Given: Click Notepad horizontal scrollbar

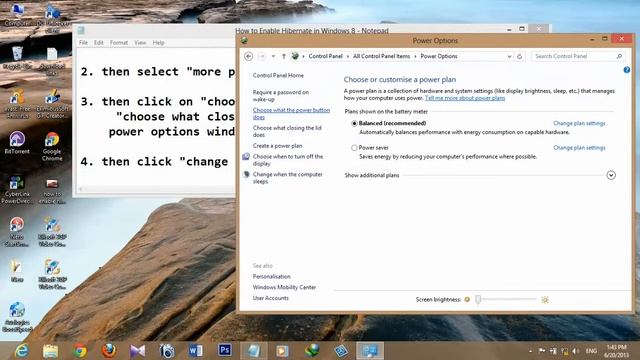Looking at the screenshot, I should pos(157,189).
